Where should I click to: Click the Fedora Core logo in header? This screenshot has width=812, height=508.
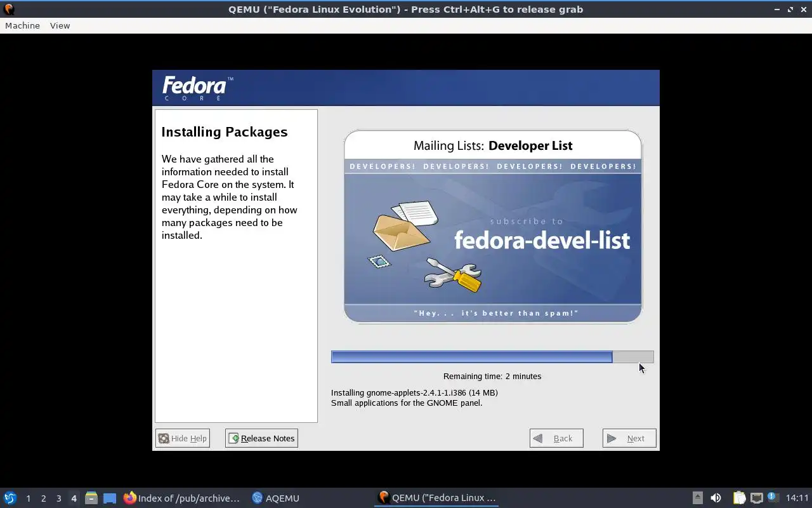click(197, 88)
